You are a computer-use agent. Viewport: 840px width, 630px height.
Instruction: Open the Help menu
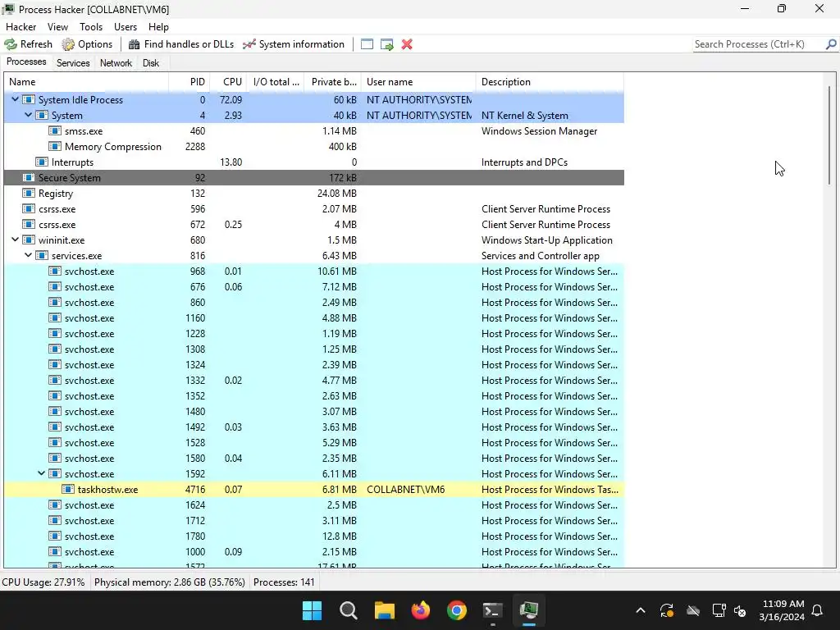tap(158, 27)
